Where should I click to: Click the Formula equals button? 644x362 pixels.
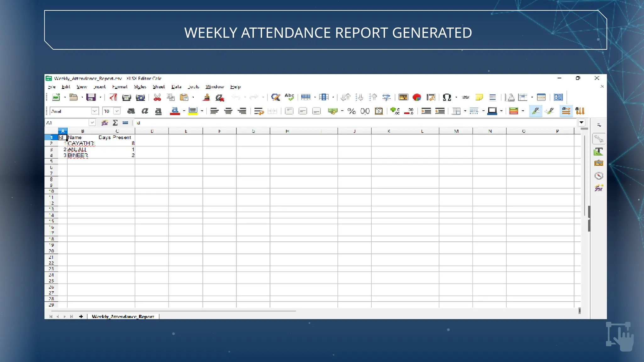(125, 123)
